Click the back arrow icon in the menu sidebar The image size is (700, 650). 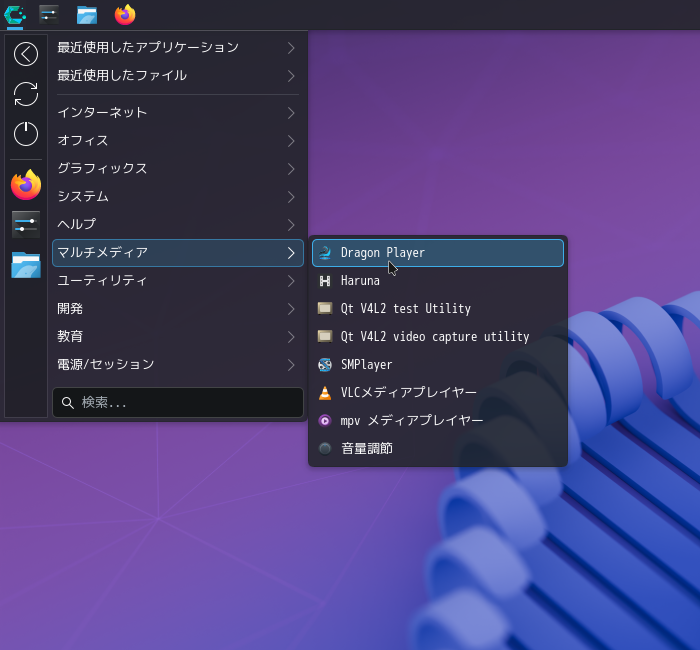pyautogui.click(x=26, y=54)
